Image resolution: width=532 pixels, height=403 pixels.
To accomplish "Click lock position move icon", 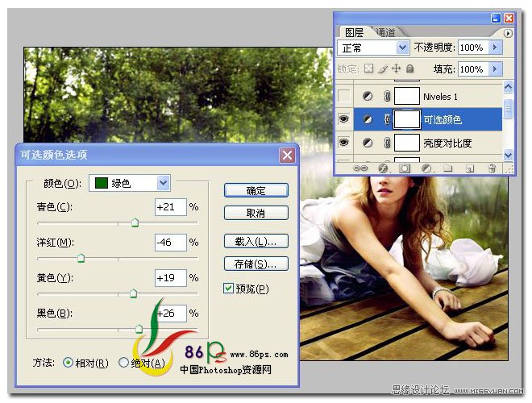I will [396, 69].
